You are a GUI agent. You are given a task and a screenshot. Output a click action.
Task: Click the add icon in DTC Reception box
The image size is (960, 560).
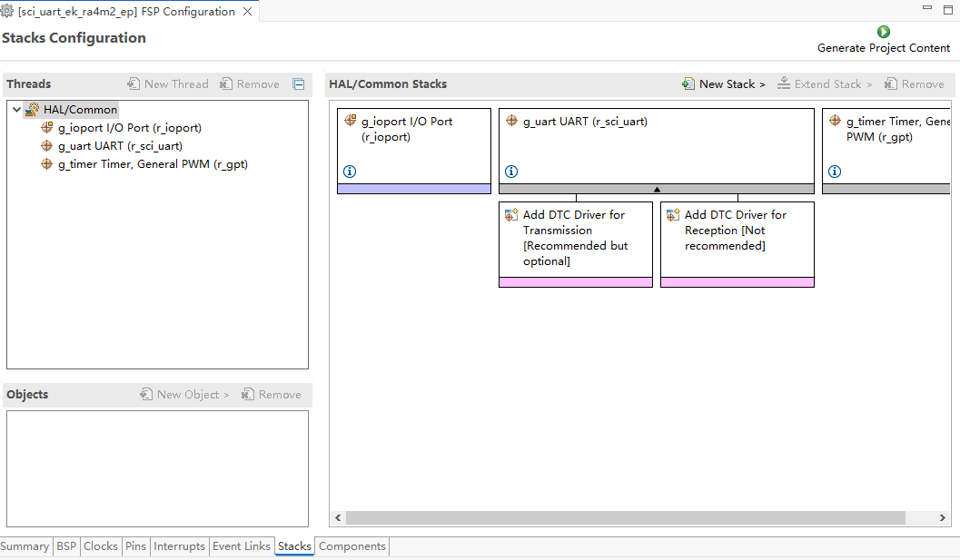[673, 215]
